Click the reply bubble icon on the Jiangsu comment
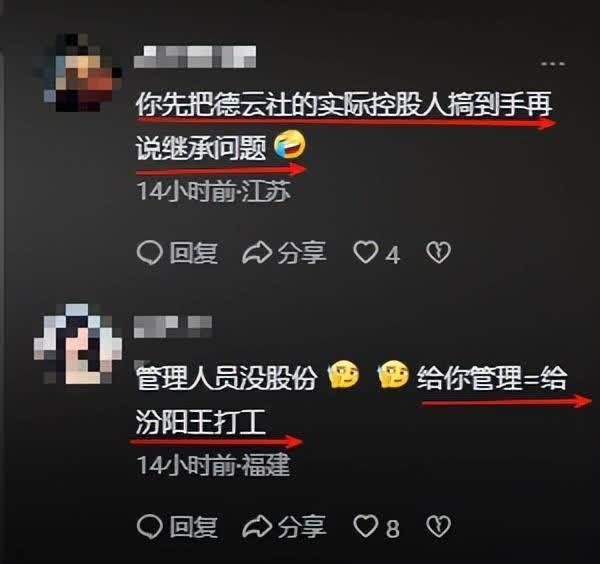This screenshot has width=600, height=564. (x=150, y=253)
